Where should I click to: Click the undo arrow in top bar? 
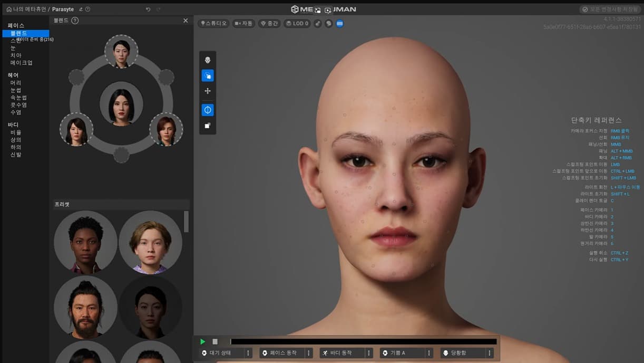click(x=148, y=9)
